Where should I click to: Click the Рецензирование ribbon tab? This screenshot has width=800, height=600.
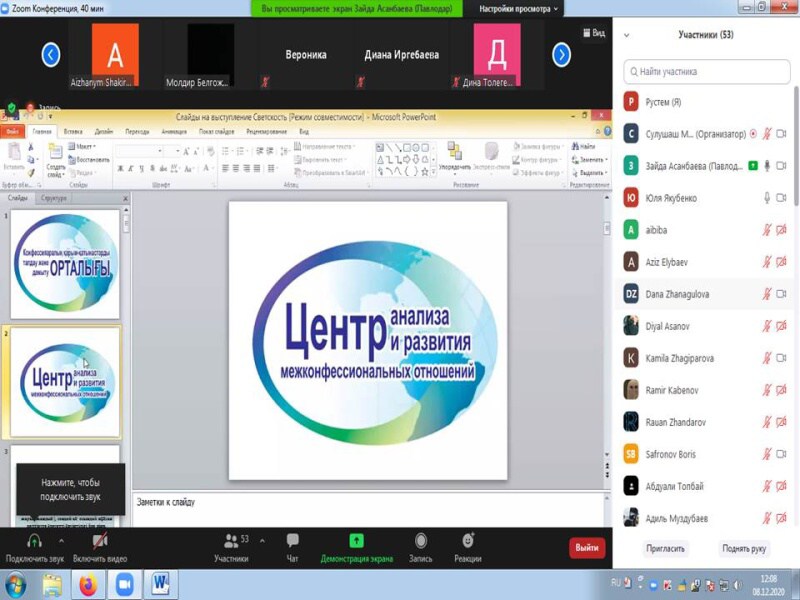pyautogui.click(x=266, y=132)
